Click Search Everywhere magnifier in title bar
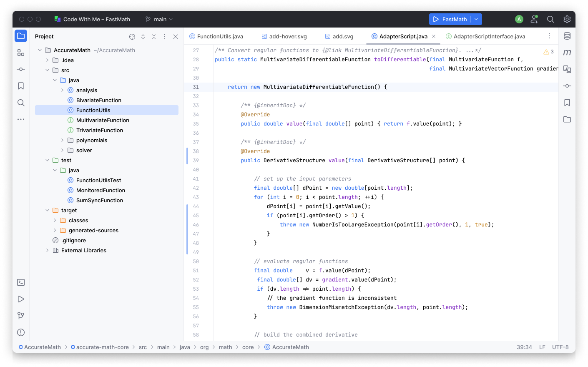Viewport: 588px width, 367px height. [550, 19]
